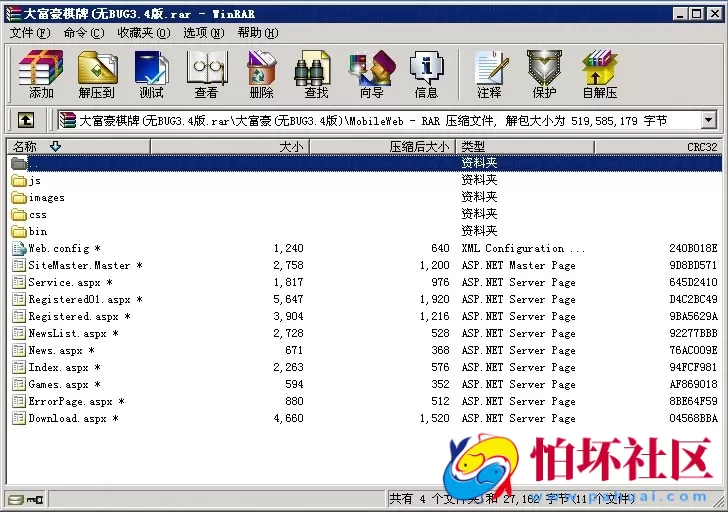The height and width of the screenshot is (512, 728).
Task: Click the Protect (保护) archive icon
Action: (544, 74)
